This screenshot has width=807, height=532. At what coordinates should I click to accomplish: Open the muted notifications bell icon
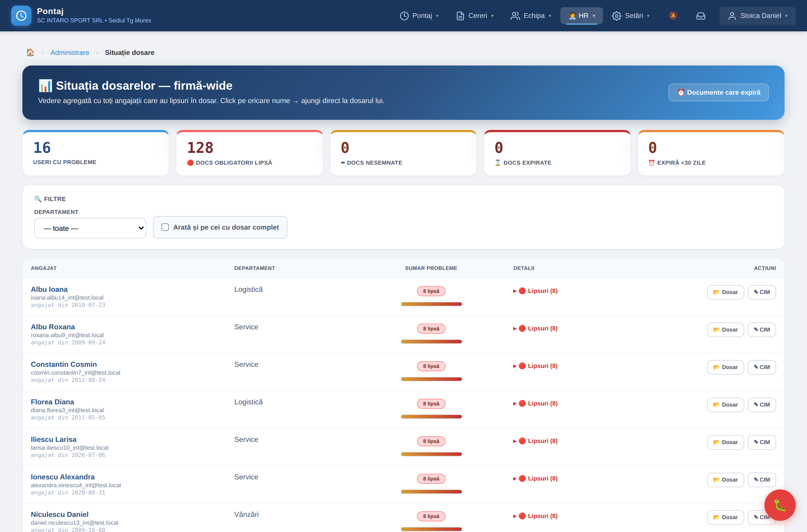click(673, 16)
